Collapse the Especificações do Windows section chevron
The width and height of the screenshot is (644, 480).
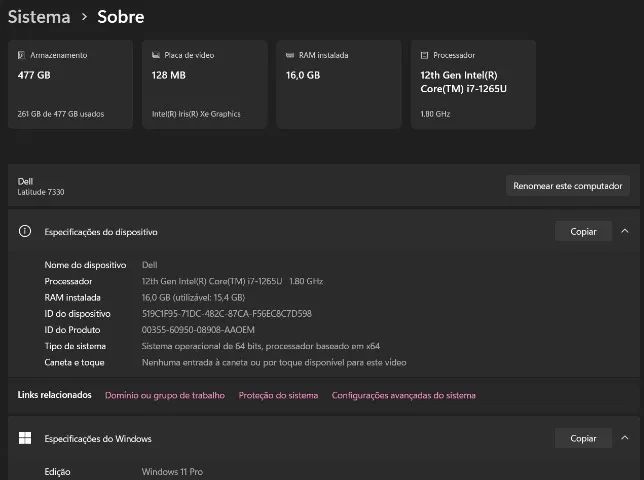pos(625,438)
